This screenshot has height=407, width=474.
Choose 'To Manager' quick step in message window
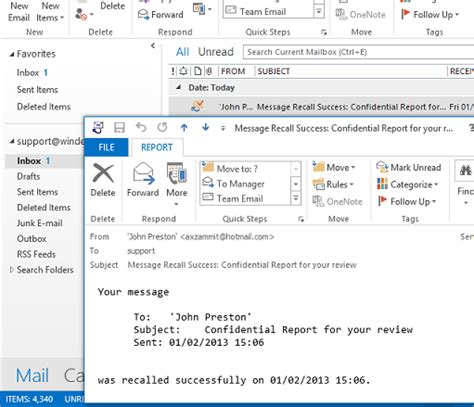coord(246,184)
